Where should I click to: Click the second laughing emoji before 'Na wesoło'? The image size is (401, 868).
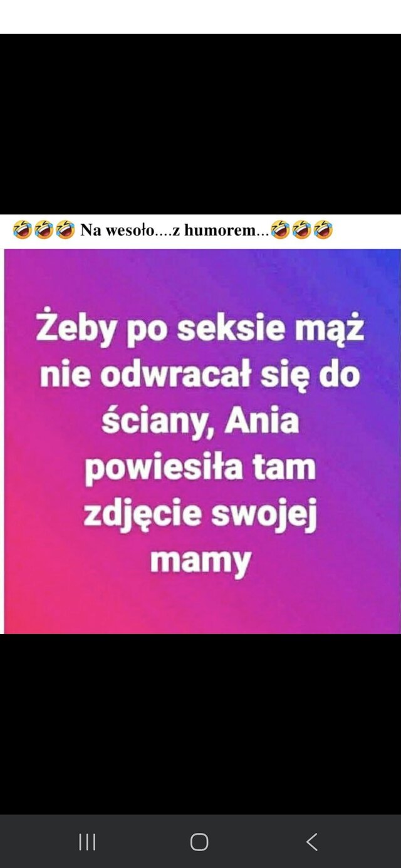[x=44, y=230]
